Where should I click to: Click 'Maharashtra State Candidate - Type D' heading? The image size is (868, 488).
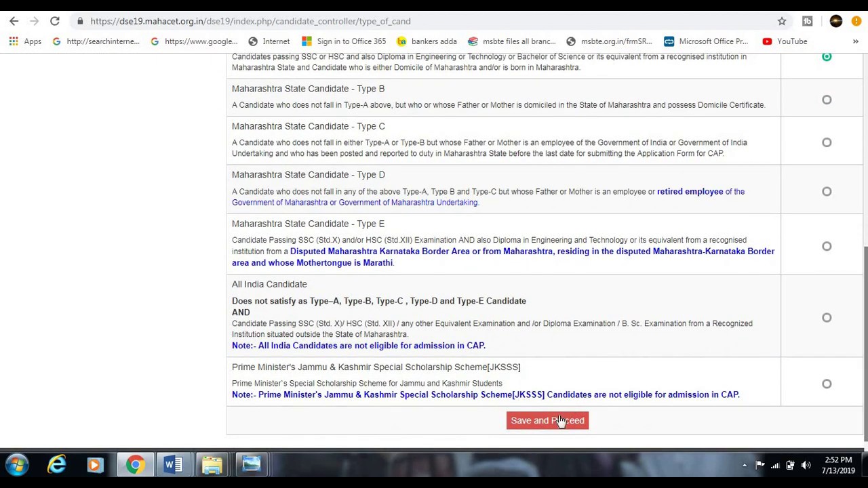(309, 175)
